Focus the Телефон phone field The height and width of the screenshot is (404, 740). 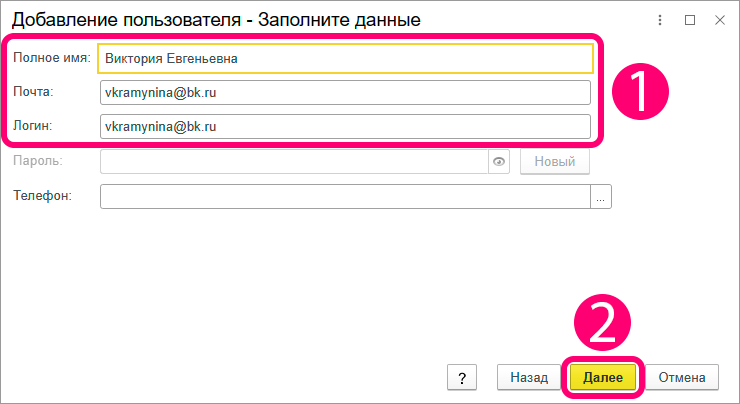coord(345,196)
